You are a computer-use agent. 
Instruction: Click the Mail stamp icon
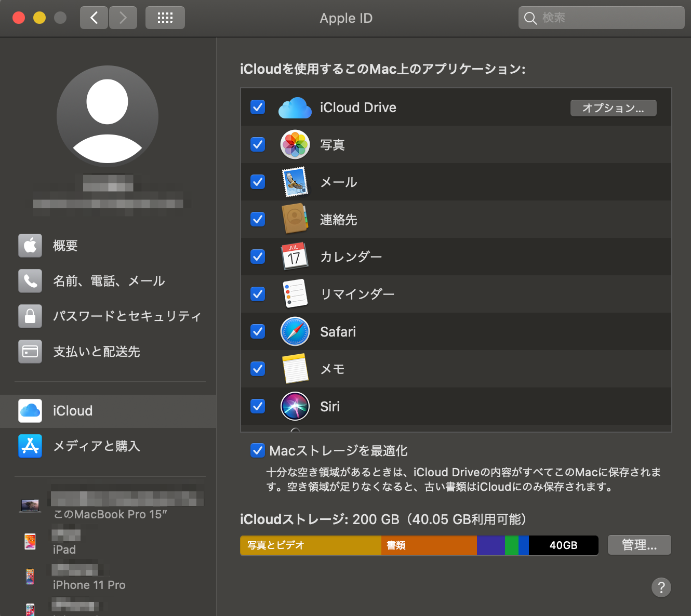click(x=295, y=182)
